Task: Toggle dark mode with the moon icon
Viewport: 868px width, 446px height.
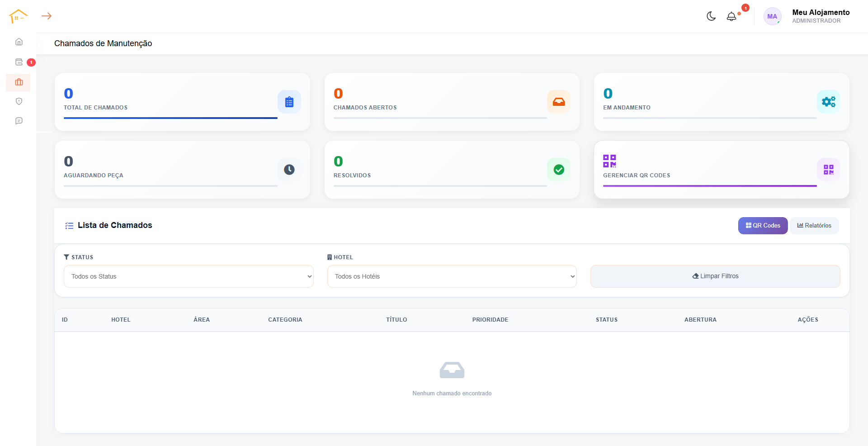Action: coord(711,16)
